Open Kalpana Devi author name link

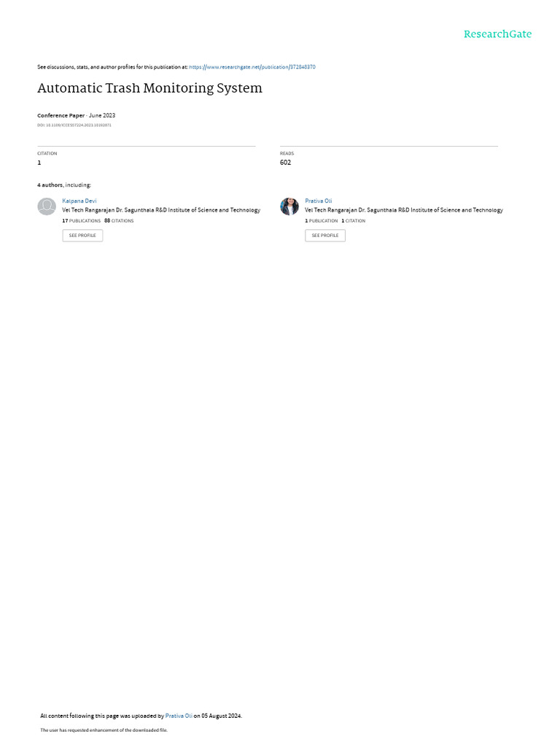tap(79, 201)
